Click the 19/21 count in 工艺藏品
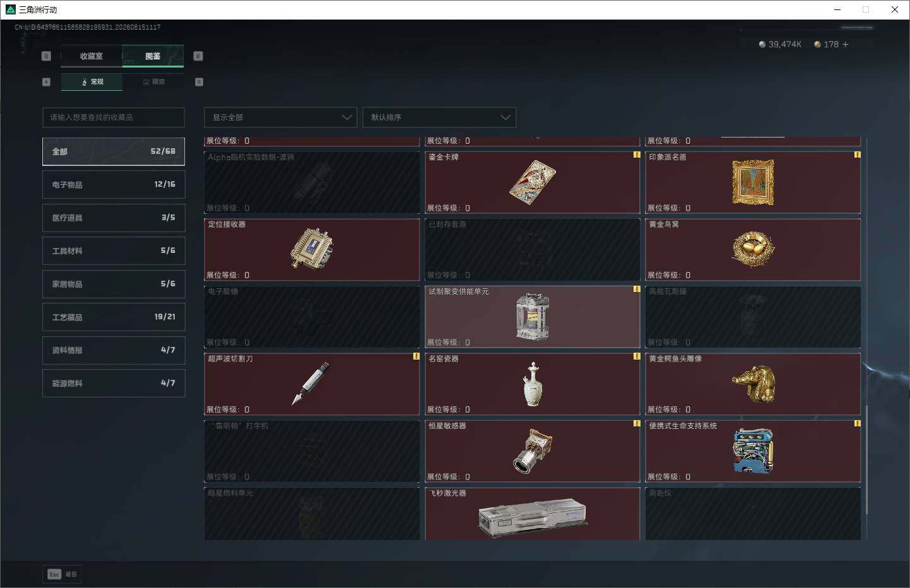This screenshot has width=910, height=588. tap(165, 317)
